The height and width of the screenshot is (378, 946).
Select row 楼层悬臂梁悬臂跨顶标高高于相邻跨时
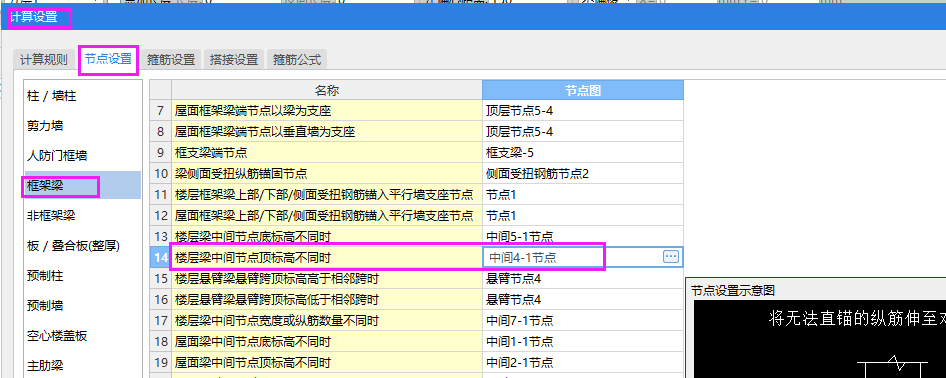pyautogui.click(x=327, y=279)
